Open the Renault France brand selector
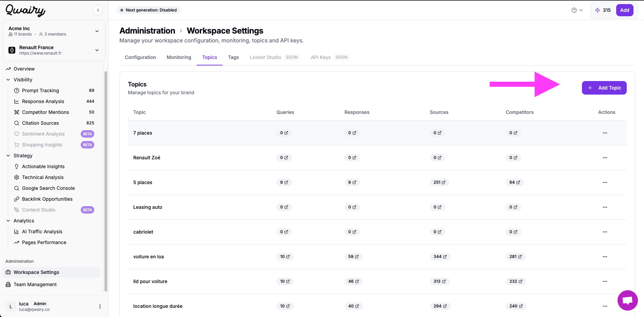644x317 pixels. coord(54,50)
